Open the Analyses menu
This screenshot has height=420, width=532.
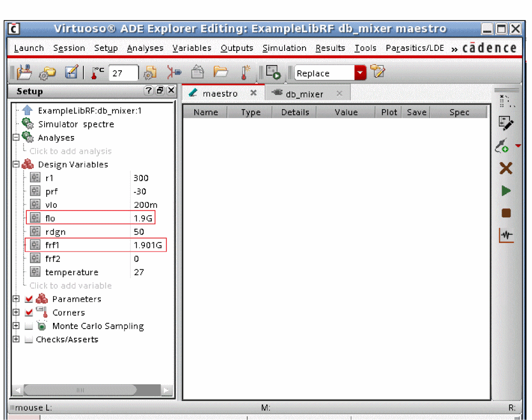coord(145,48)
